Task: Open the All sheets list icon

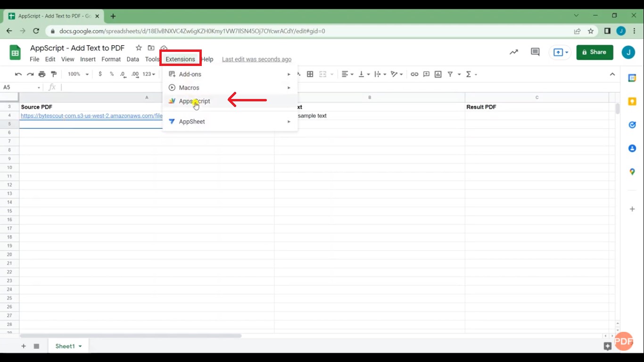Action: coord(36,346)
